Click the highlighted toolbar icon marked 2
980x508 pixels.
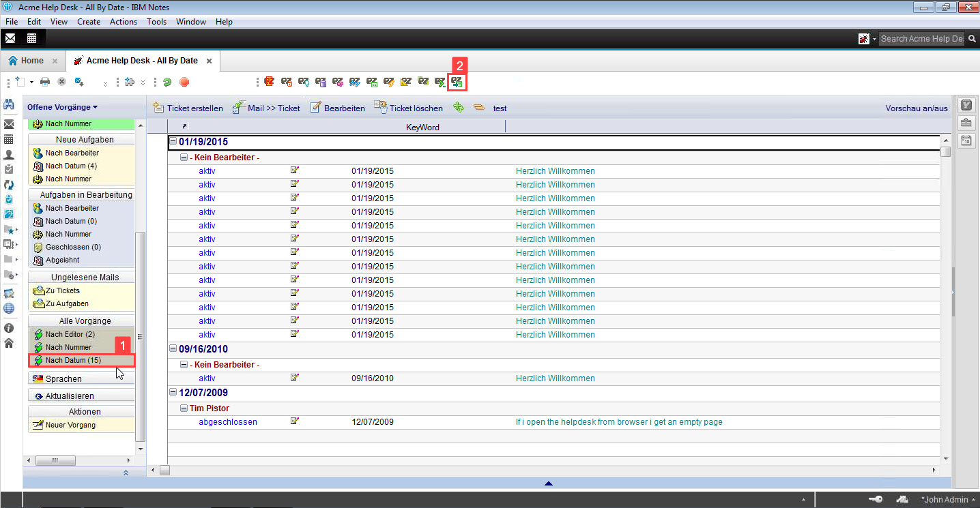pos(457,82)
